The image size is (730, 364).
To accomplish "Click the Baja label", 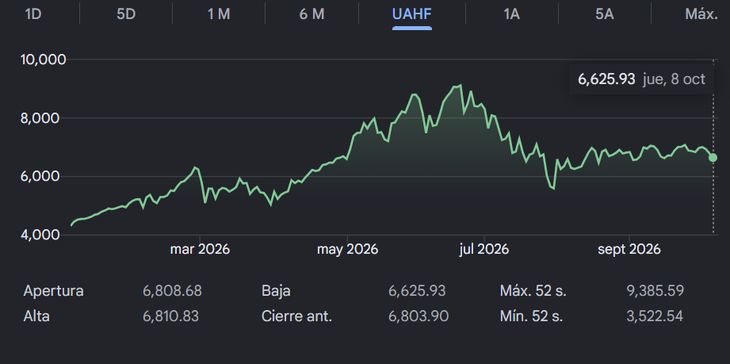I will pos(276,291).
